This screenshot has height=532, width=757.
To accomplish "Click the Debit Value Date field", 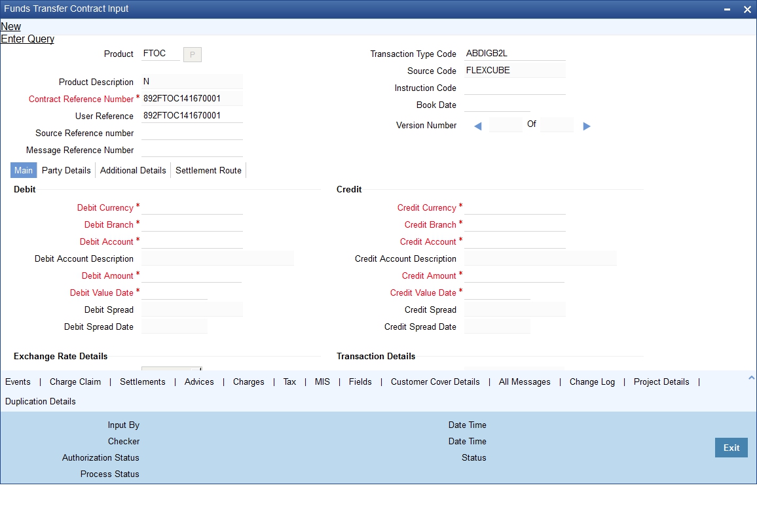I will (x=174, y=293).
